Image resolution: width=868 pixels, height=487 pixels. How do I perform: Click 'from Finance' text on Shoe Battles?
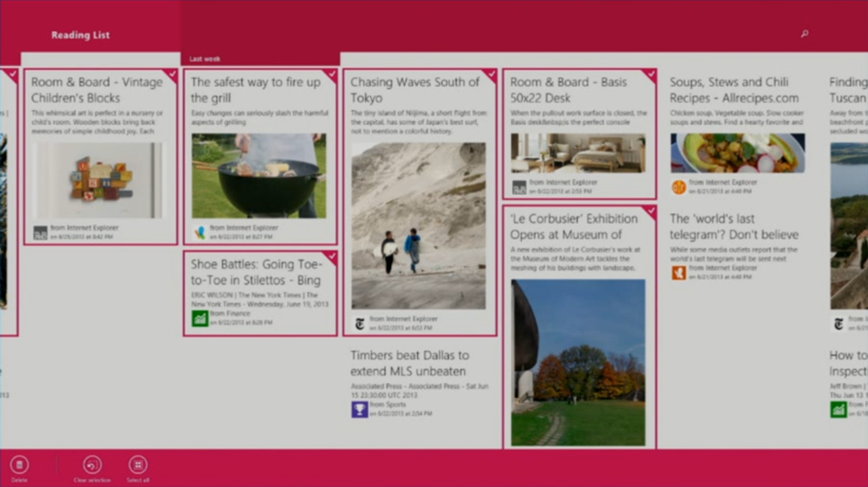(230, 313)
